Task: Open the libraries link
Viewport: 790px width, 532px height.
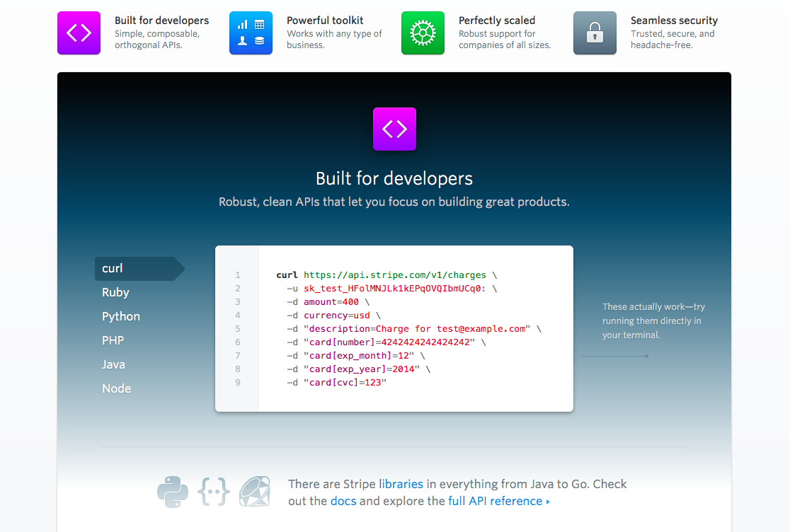Action: 401,484
